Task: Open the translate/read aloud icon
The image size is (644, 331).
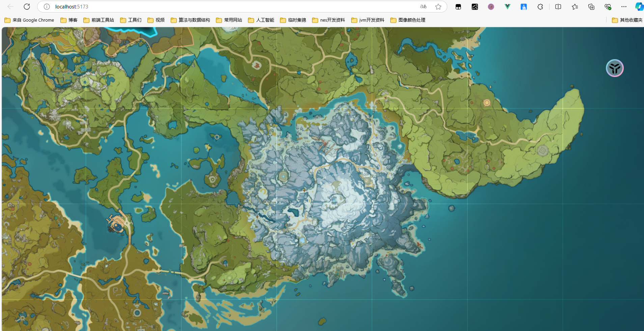Action: pos(423,6)
